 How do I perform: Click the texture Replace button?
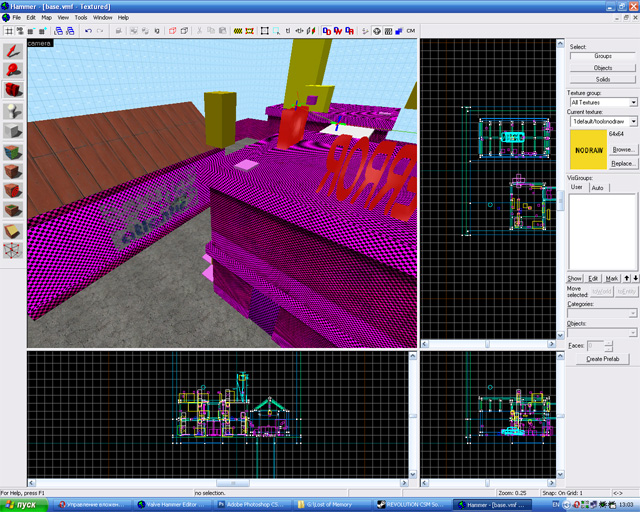click(623, 163)
